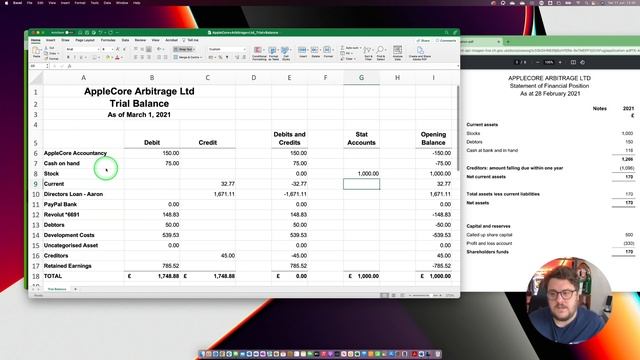
Task: Click the PDF viewer rotate icon
Action: point(582,62)
